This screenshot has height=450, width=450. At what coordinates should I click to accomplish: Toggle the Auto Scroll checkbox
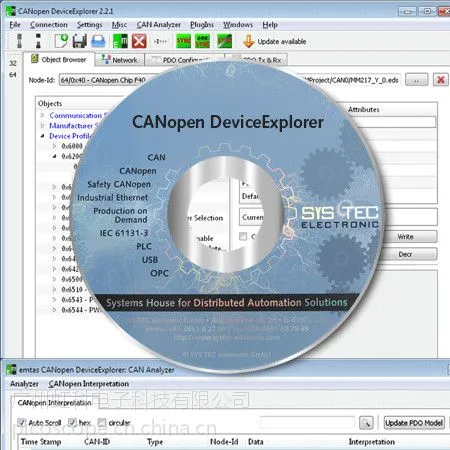[x=22, y=422]
